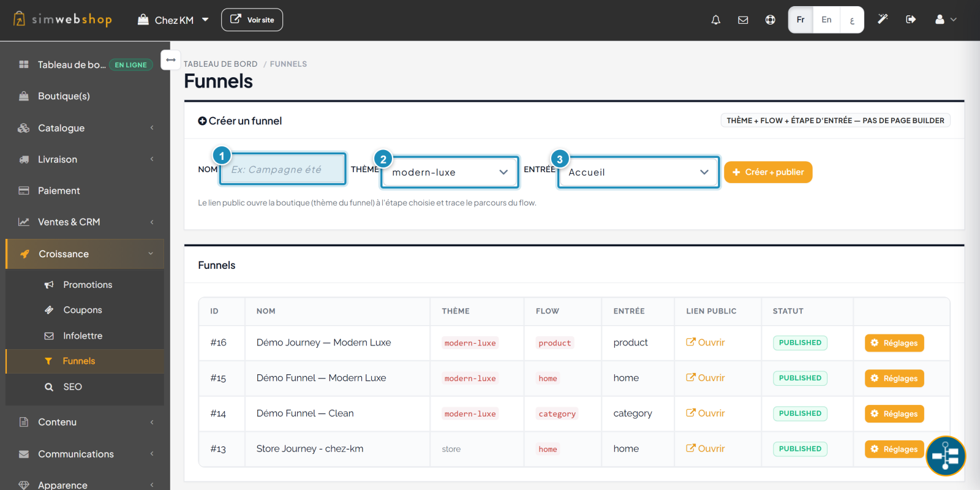Switch language to En
This screenshot has height=490, width=980.
coord(826,20)
